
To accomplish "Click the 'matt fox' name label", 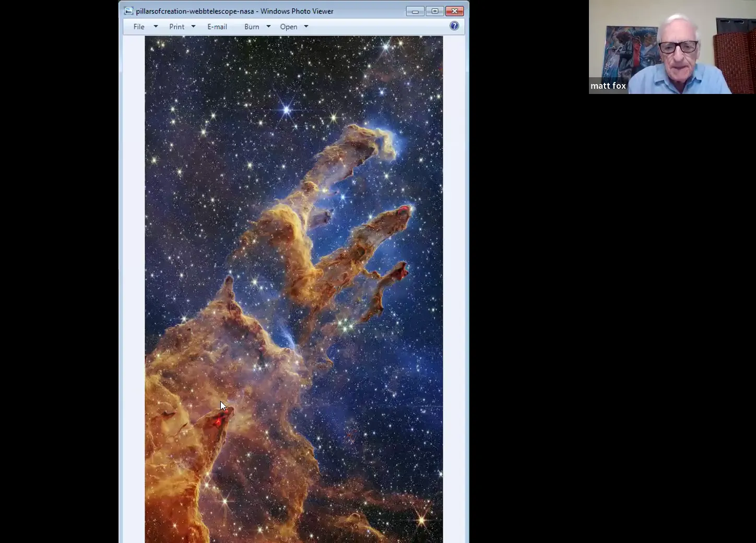I will click(608, 86).
